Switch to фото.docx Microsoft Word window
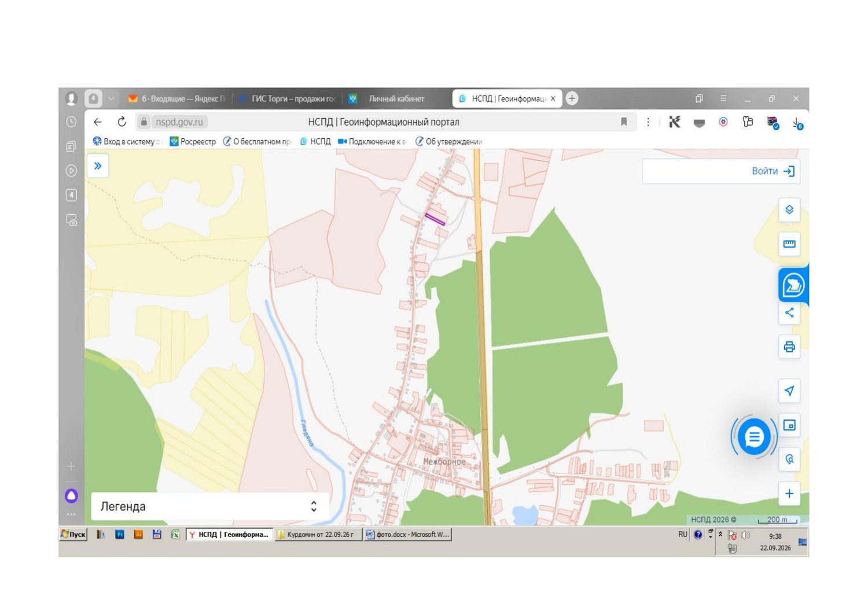This screenshot has width=868, height=614. tap(407, 534)
